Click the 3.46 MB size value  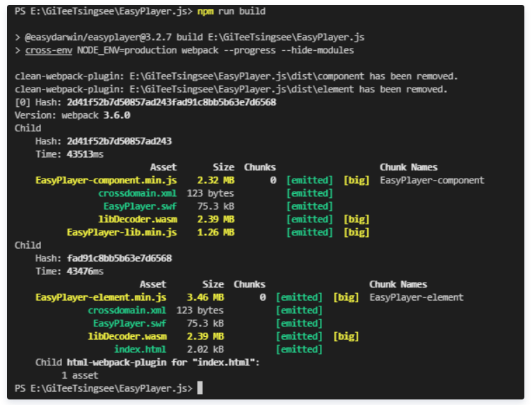[205, 297]
